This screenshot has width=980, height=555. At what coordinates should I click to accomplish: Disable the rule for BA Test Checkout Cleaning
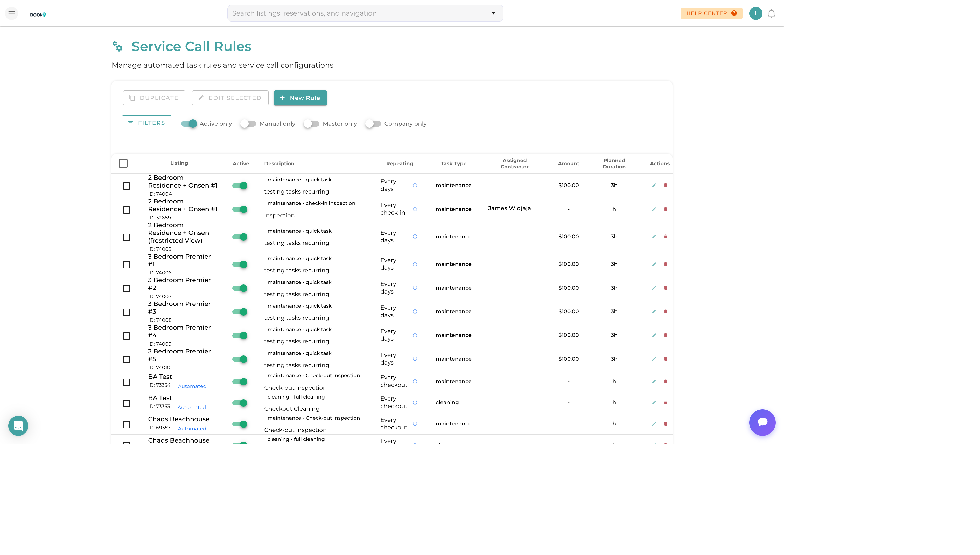pos(240,403)
